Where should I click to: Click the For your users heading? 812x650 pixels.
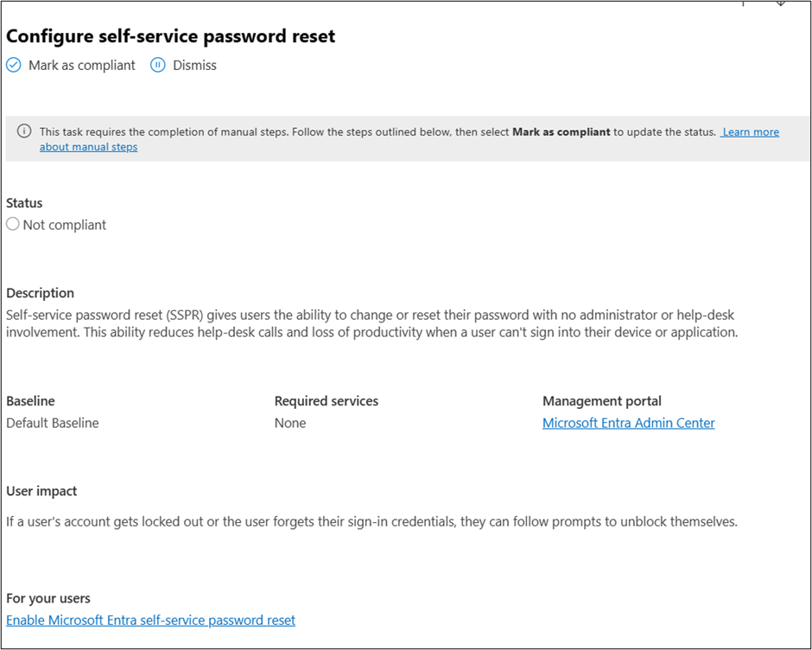tap(48, 598)
